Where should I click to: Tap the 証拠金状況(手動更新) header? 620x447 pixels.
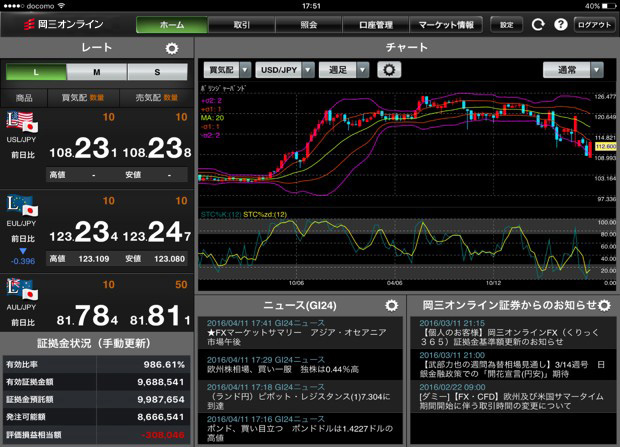tap(95, 343)
